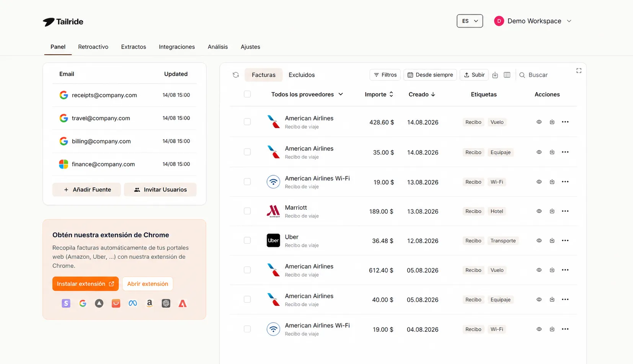
Task: Open the Ajustes tab
Action: coord(250,47)
